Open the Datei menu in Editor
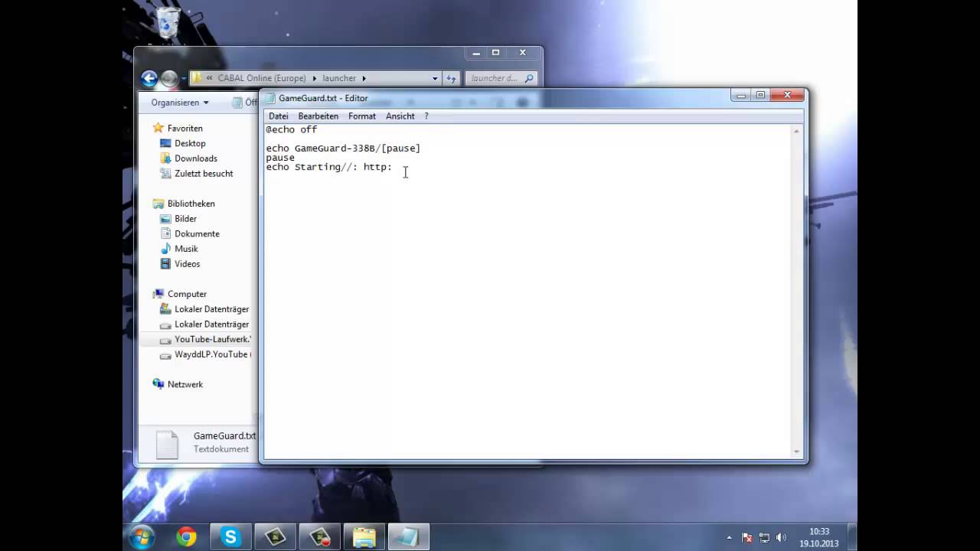Image resolution: width=980 pixels, height=551 pixels. click(278, 116)
